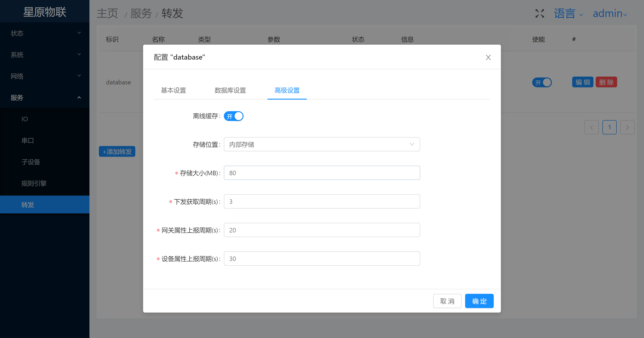644x338 pixels.
Task: Switch to the basic settings (基本设置) tab
Action: (x=173, y=90)
